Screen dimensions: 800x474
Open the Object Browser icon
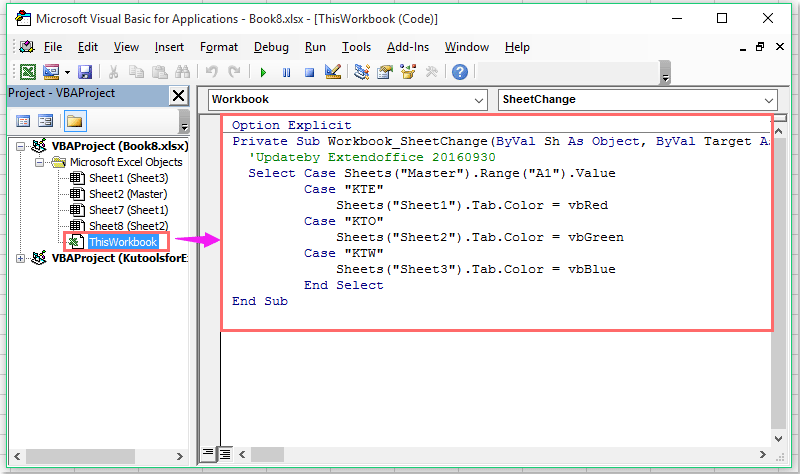pos(408,72)
